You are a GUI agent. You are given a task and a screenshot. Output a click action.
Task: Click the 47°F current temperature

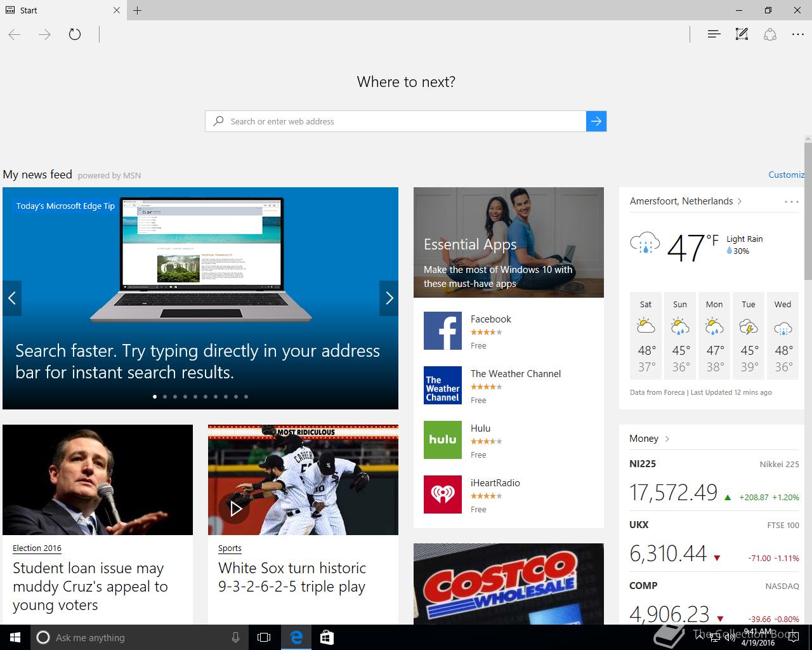[693, 248]
